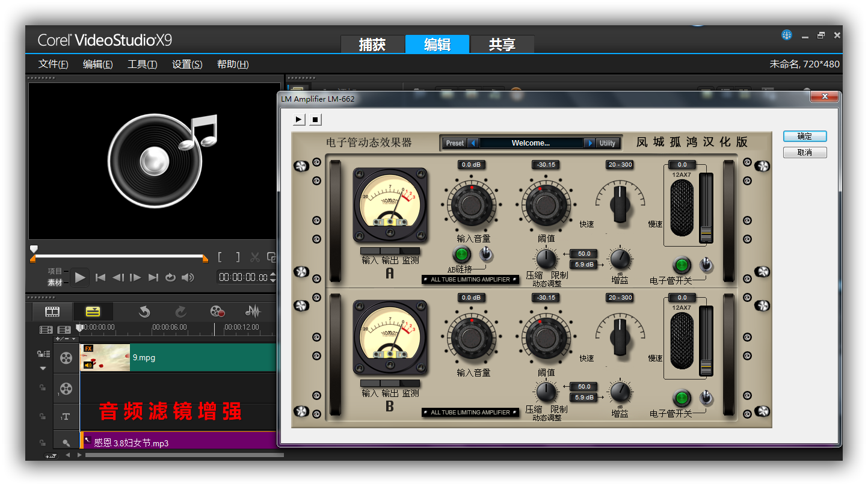This screenshot has width=868, height=486.
Task: Open the Utility menu in amplifier plugin
Action: 608,143
